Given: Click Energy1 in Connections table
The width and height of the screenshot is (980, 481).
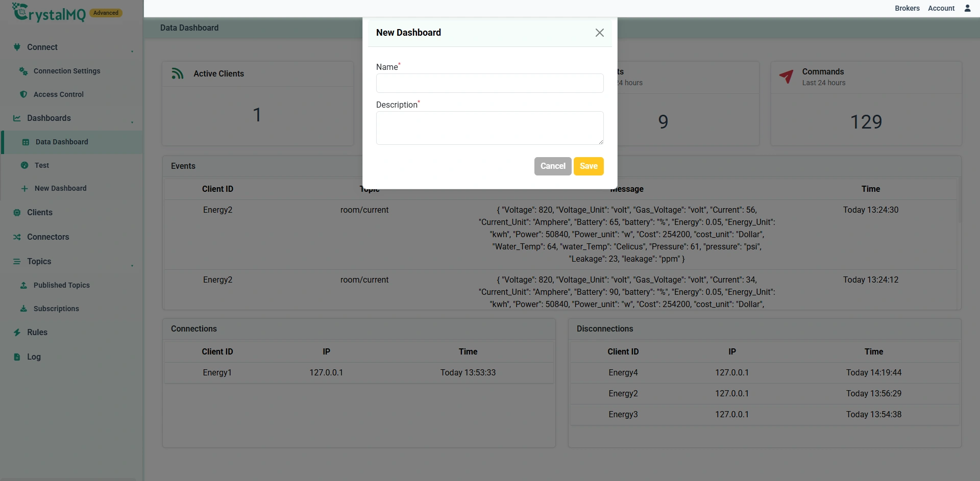Looking at the screenshot, I should (217, 373).
